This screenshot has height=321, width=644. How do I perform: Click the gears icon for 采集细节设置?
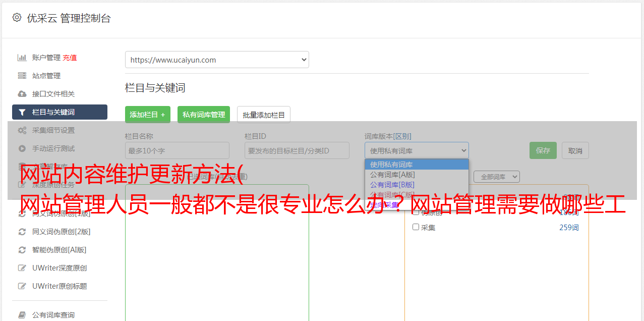coord(22,130)
